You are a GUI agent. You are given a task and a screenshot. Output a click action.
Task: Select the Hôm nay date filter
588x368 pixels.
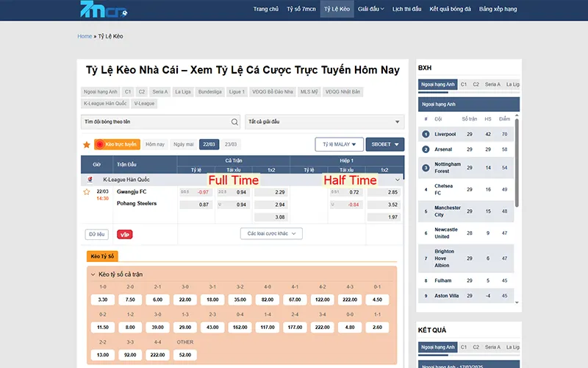155,144
